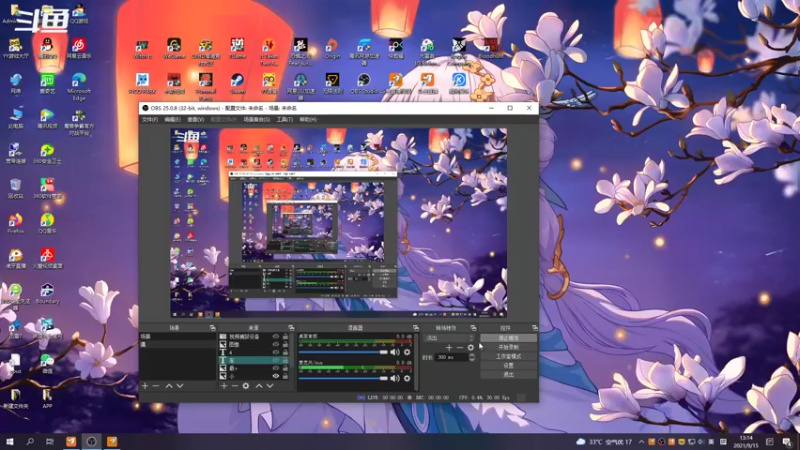This screenshot has width=800, height=450.
Task: Move the selected source up
Action: click(259, 386)
